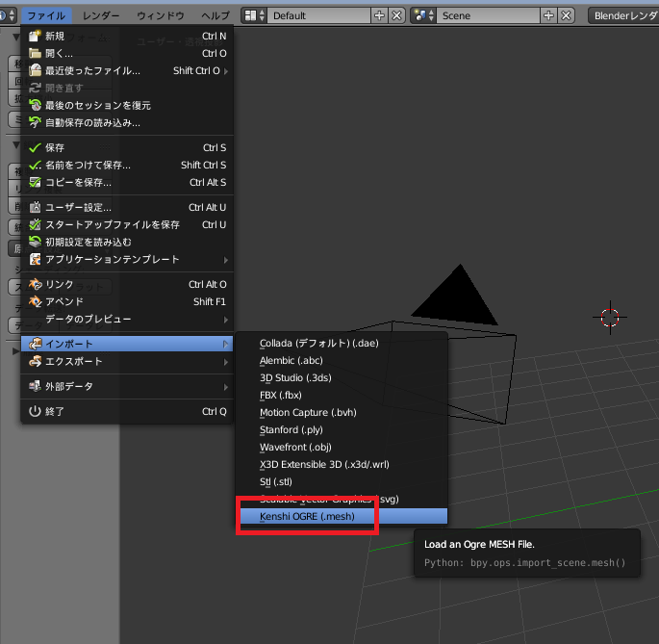This screenshot has height=644, width=659.
Task: Click the 自動保存の読み込み icon
Action: point(35,122)
